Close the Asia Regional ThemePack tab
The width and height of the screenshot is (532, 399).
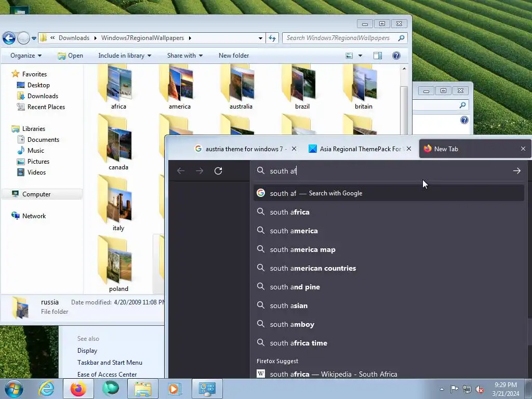(409, 149)
